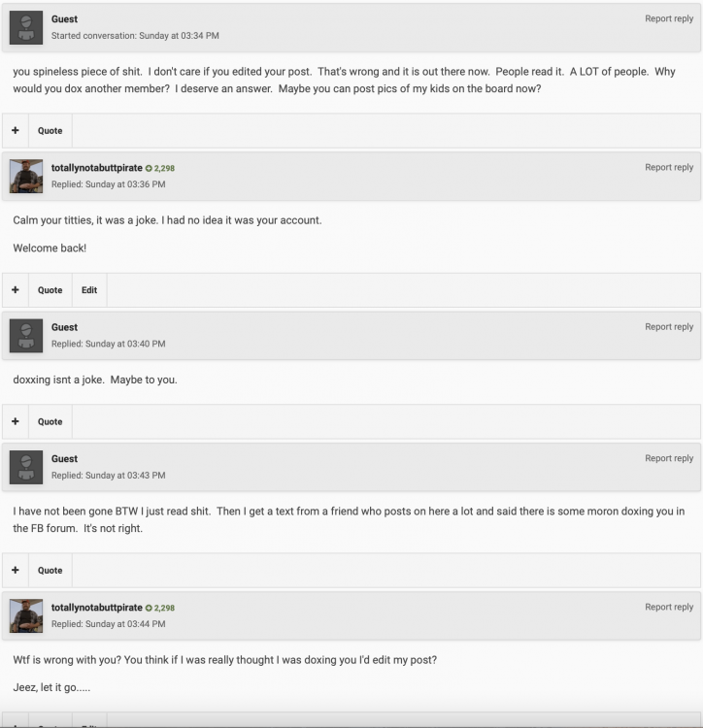This screenshot has width=703, height=728.
Task: Click green reputation badge on the 03:36 PM reply
Action: coord(160,168)
